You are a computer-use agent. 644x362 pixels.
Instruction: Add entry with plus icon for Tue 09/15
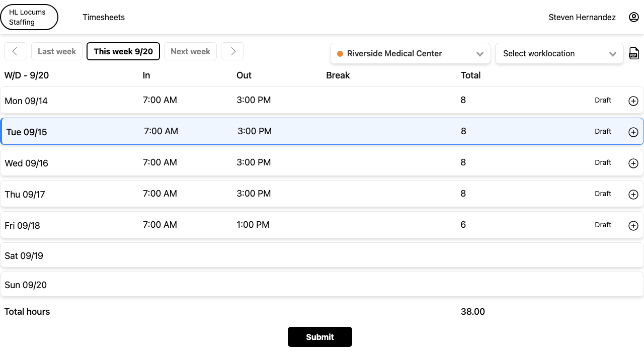click(x=633, y=132)
